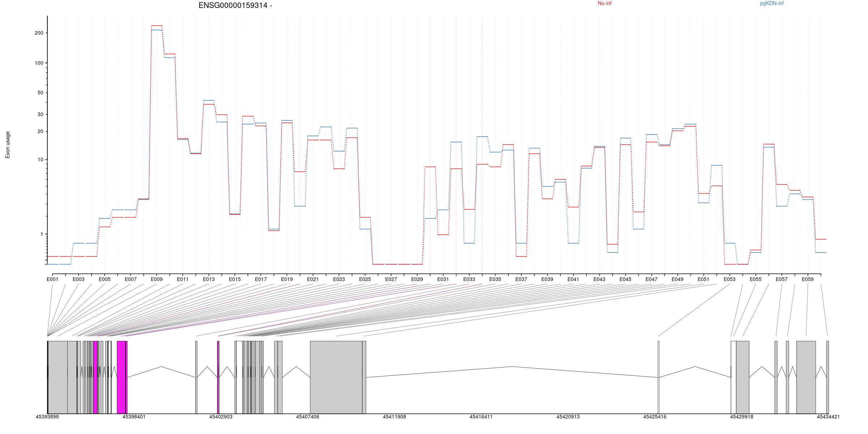868x434 pixels.
Task: Click exon label E011
Action: point(183,279)
